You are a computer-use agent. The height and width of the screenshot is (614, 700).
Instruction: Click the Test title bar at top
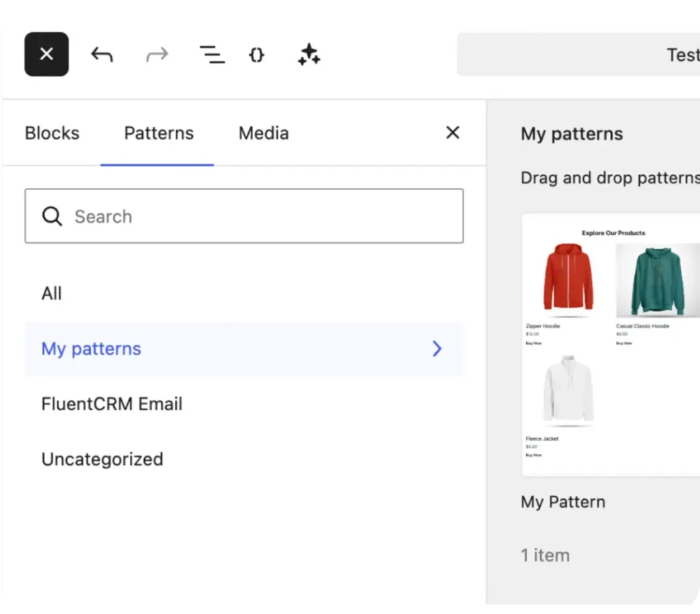tap(578, 55)
